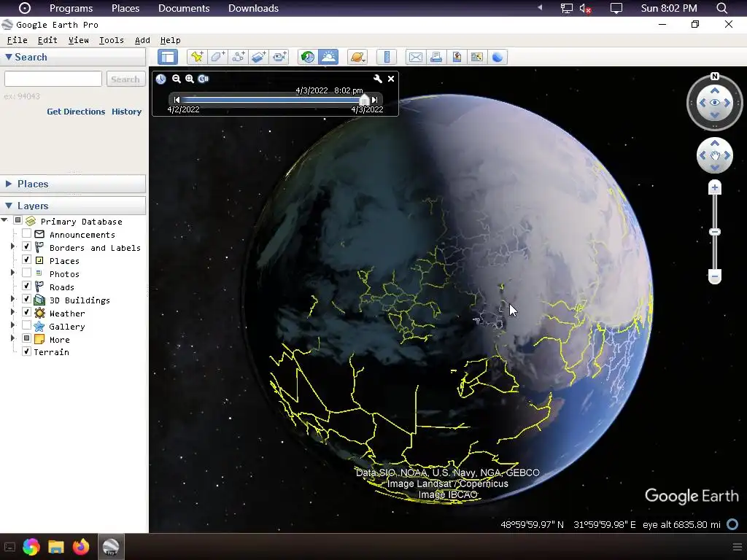Click the Email envelope toolbar icon
747x560 pixels.
[x=415, y=57]
